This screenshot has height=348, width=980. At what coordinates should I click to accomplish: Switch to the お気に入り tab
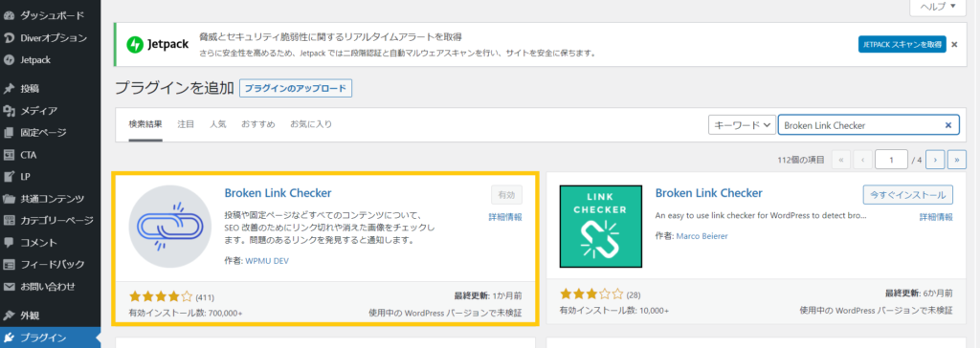pyautogui.click(x=311, y=124)
